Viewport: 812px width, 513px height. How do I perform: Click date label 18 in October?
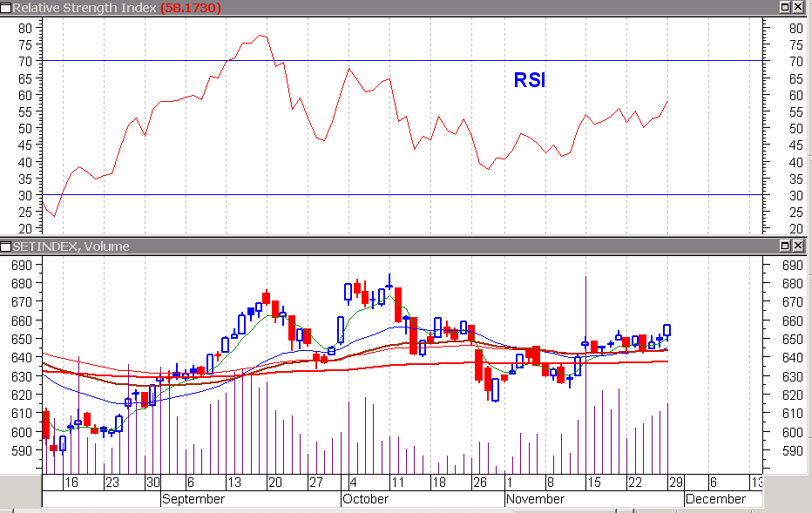coord(438,483)
